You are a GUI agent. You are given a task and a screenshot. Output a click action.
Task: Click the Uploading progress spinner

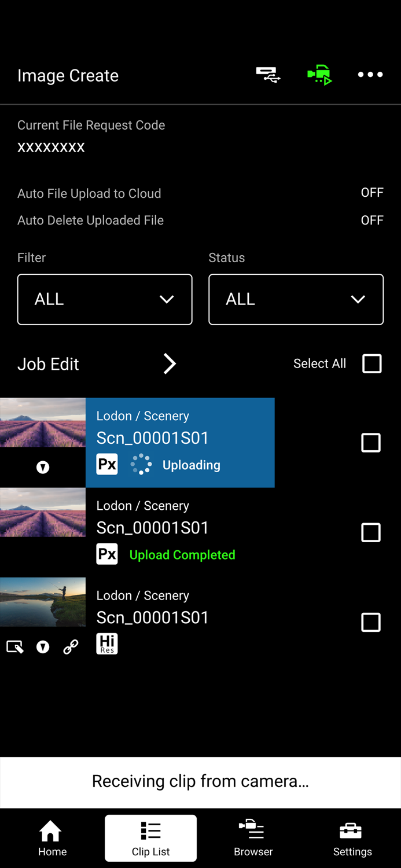[141, 464]
